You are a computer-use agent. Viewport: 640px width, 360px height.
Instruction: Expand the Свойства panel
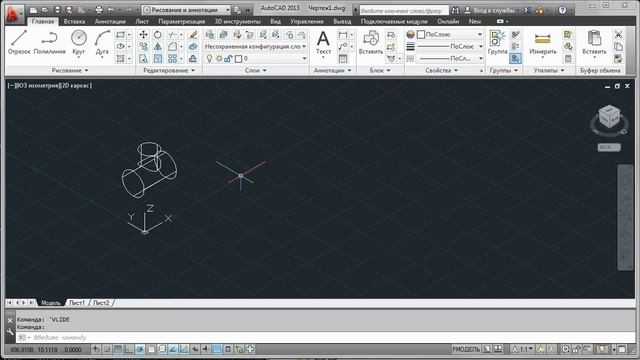click(442, 71)
